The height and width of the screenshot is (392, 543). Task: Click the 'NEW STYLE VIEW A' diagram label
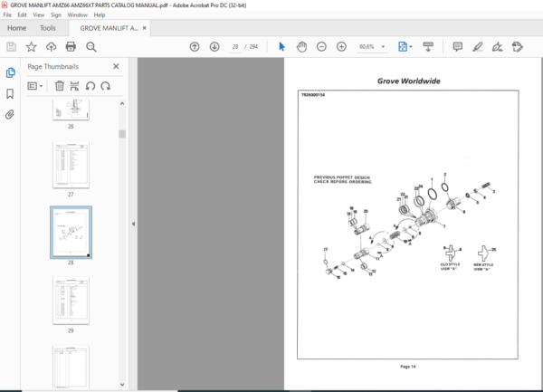click(483, 267)
